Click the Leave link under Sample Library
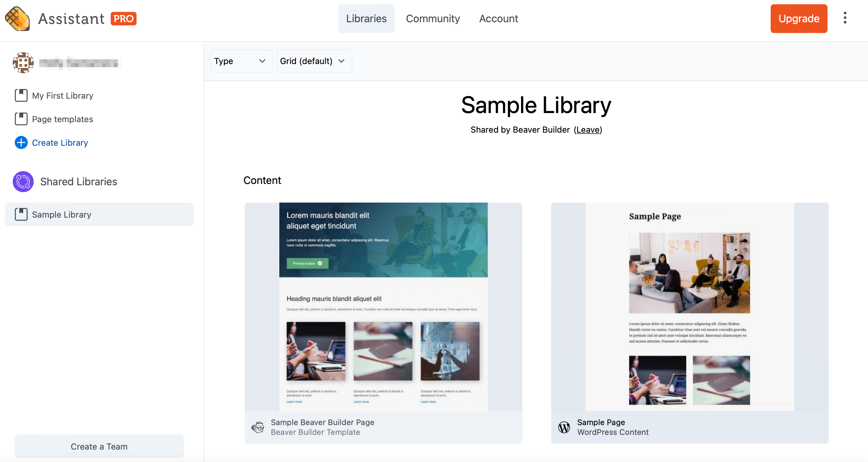The width and height of the screenshot is (868, 462). [x=588, y=130]
